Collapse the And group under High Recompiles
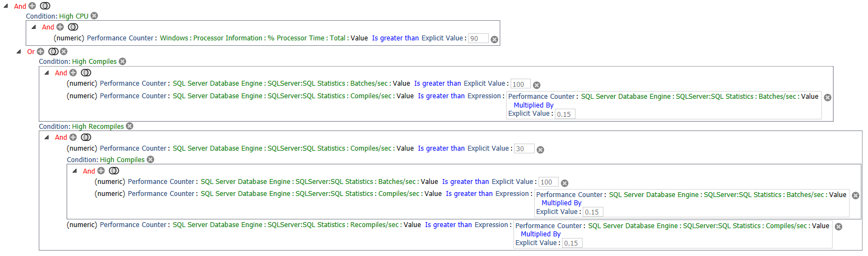This screenshot has height=256, width=868. click(x=47, y=138)
